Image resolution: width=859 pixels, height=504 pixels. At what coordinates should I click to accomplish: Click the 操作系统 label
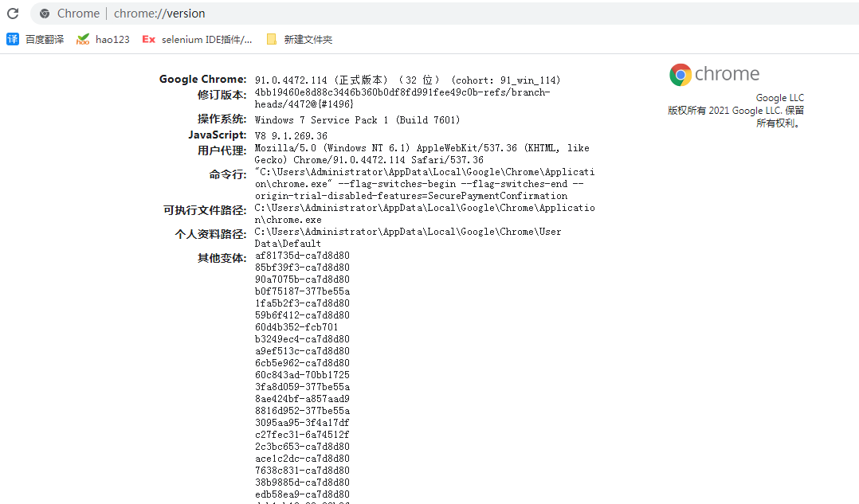click(222, 119)
